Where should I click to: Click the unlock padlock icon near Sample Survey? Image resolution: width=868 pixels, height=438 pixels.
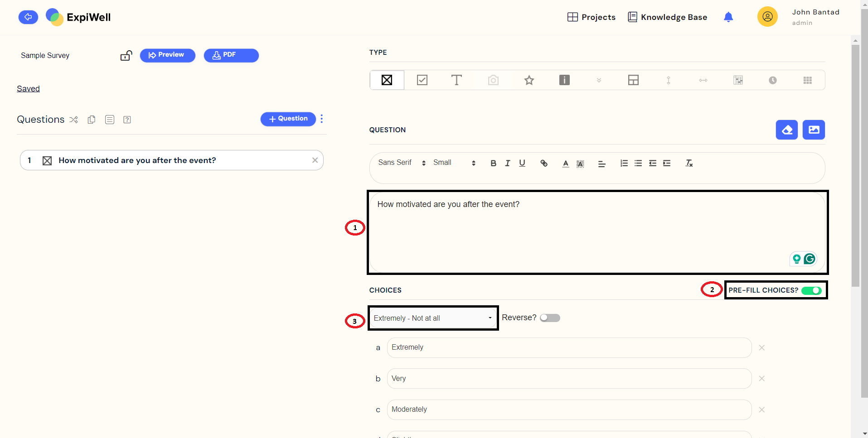(x=126, y=56)
